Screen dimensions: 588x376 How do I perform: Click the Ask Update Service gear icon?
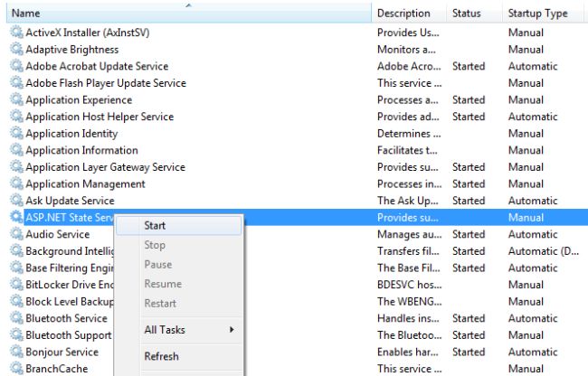pos(16,201)
